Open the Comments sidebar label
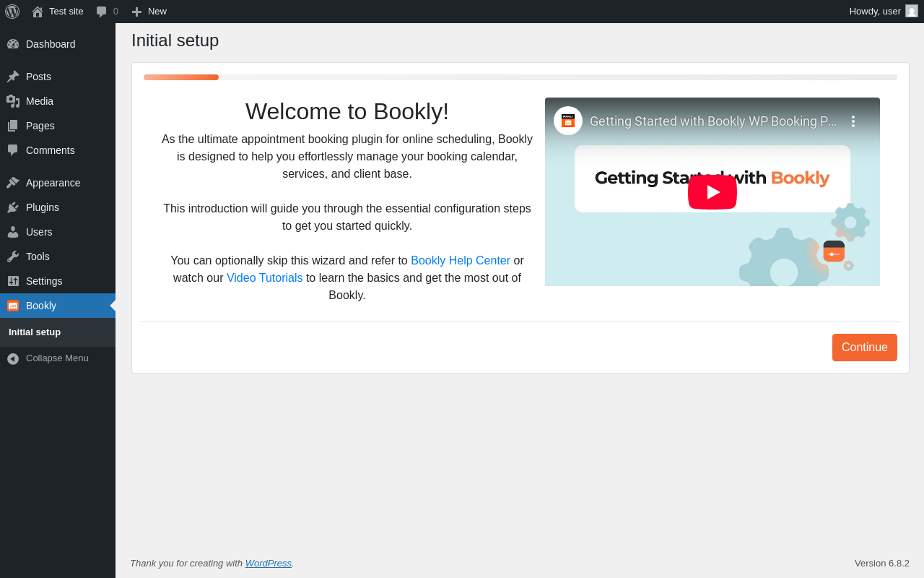Image resolution: width=924 pixels, height=578 pixels. coord(51,150)
